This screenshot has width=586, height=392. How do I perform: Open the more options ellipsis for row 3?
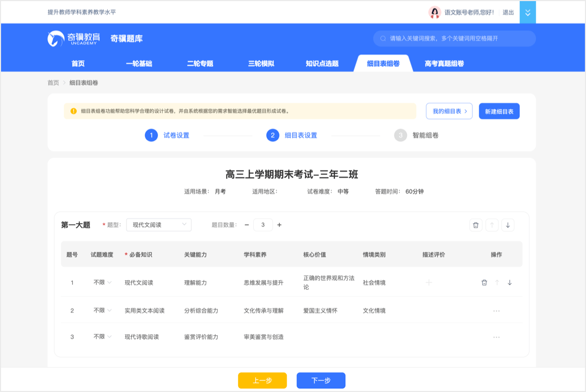496,337
